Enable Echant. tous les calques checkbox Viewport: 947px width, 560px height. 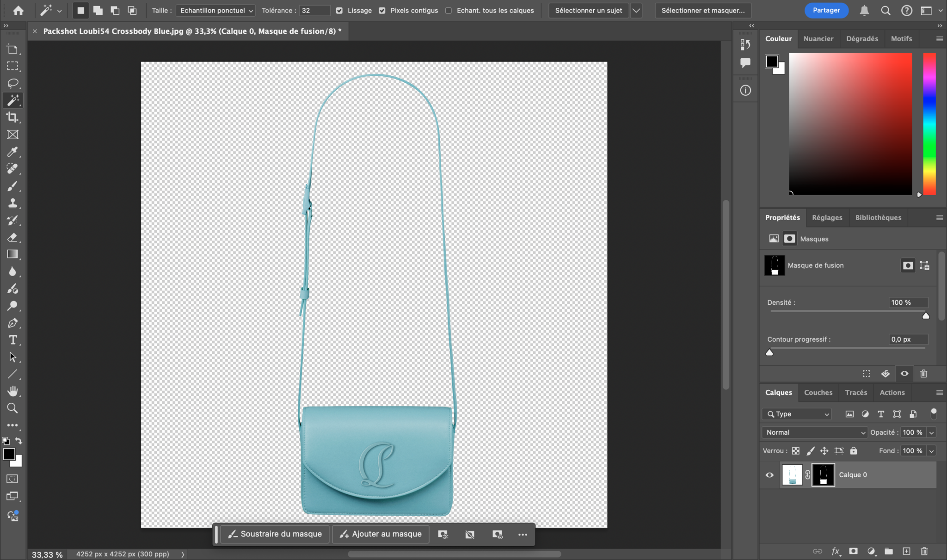[449, 10]
